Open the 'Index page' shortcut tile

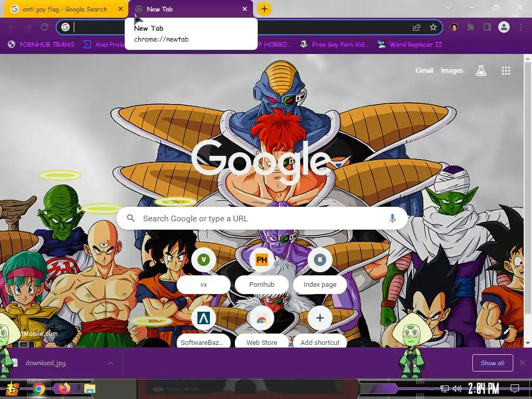point(320,271)
